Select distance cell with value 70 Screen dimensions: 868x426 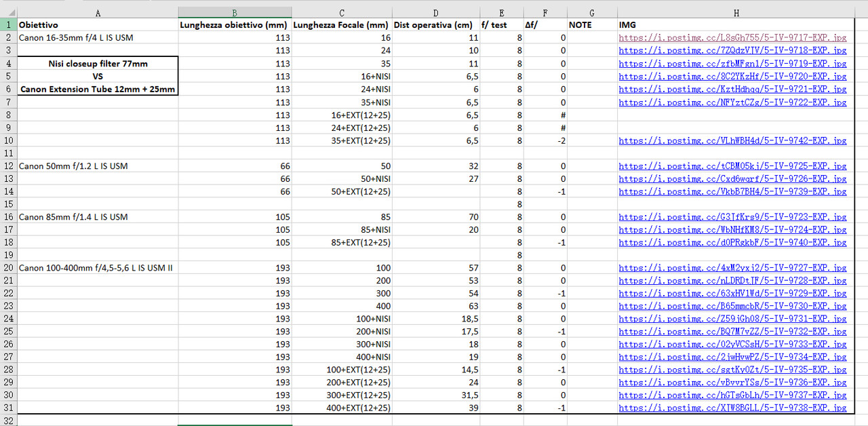click(x=436, y=217)
